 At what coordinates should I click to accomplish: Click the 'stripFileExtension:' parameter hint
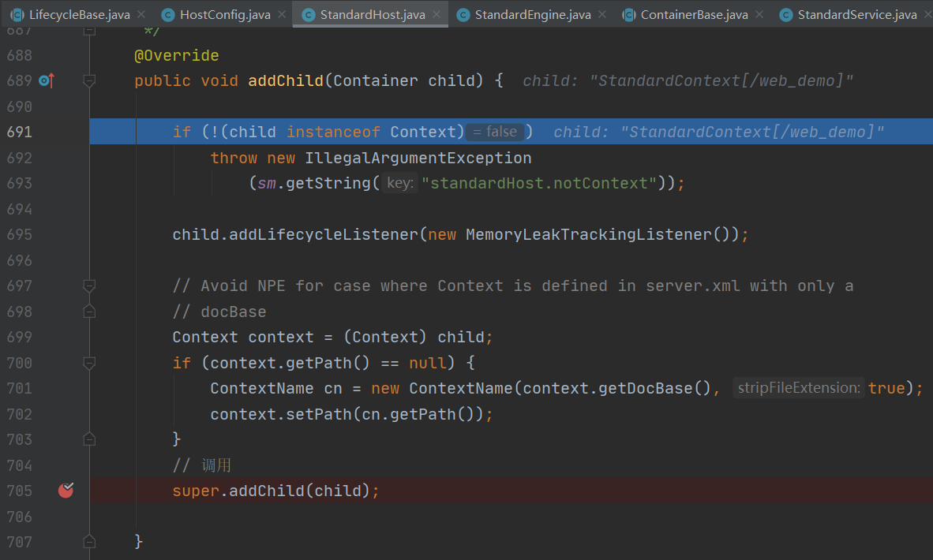[799, 388]
